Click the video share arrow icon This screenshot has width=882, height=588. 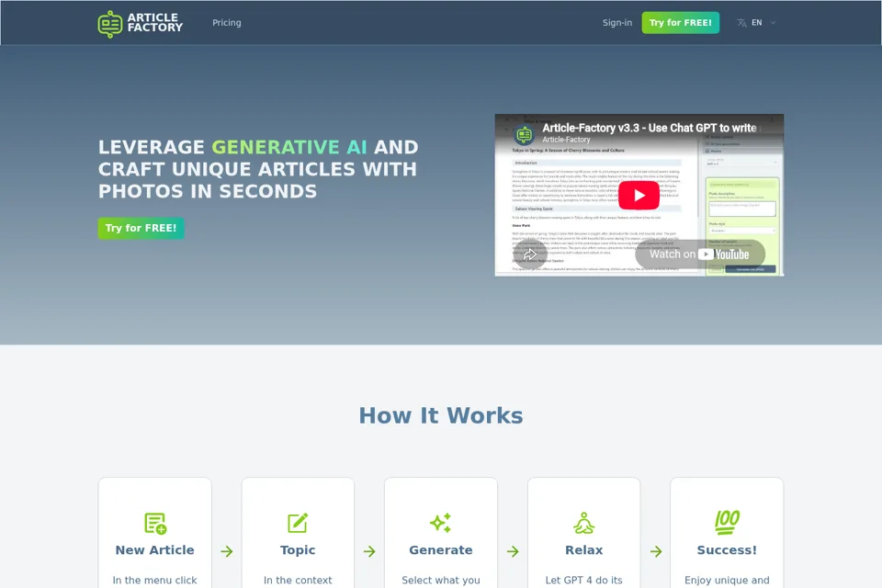pos(530,254)
